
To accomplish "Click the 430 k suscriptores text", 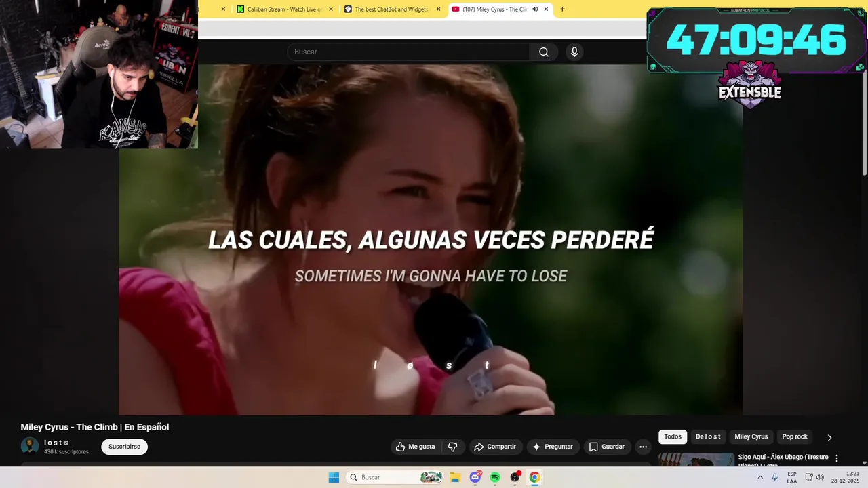I will (x=66, y=452).
